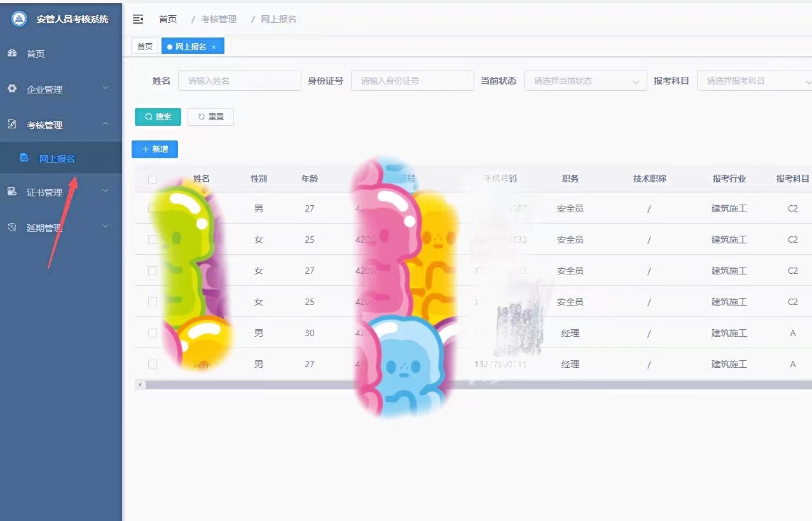Click the 企业管理 gear icon
The width and height of the screenshot is (812, 521).
(x=12, y=89)
